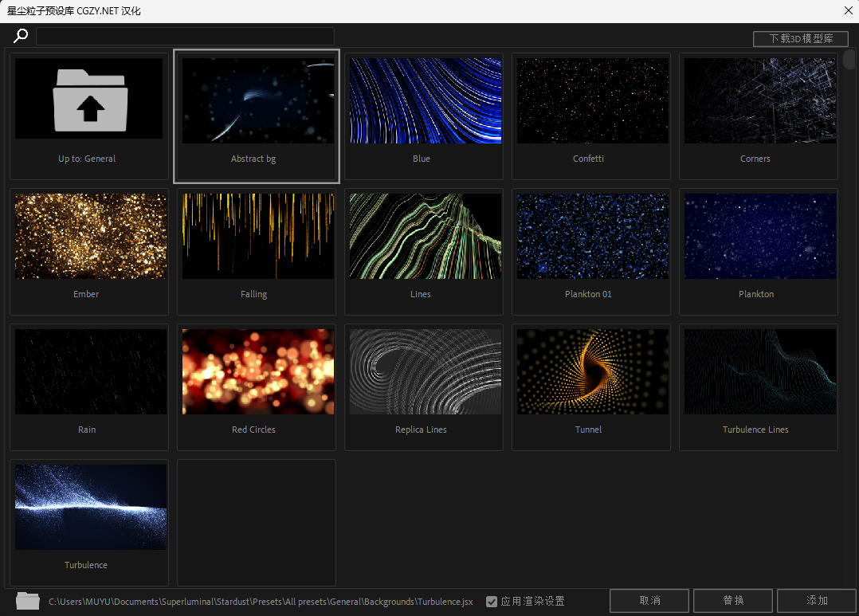Select the Abstract bg preset thumbnail
The height and width of the screenshot is (616, 859).
click(257, 101)
